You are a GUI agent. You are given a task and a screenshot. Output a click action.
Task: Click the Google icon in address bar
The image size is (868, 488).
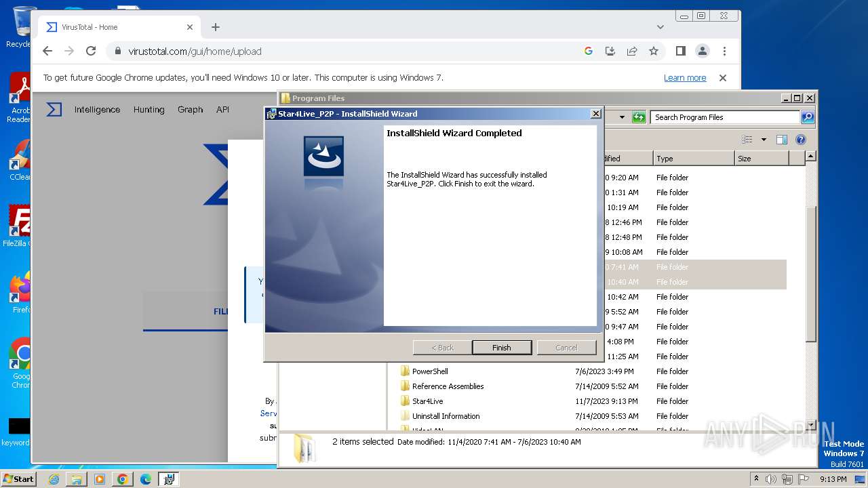(589, 51)
